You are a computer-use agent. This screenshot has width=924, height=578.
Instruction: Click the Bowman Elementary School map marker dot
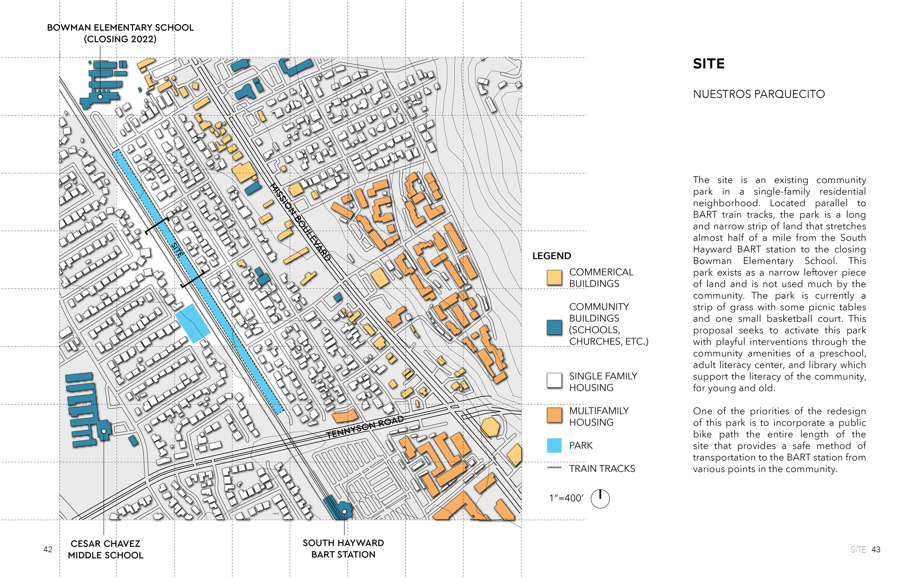click(100, 97)
